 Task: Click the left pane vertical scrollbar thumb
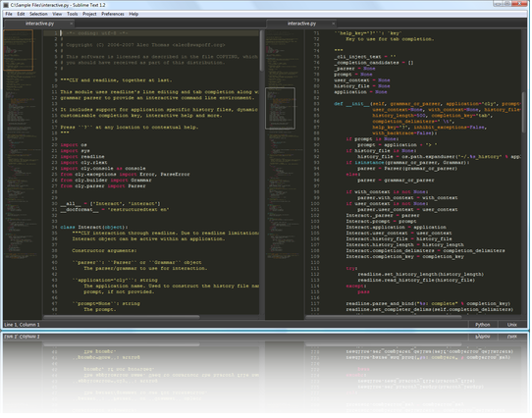click(261, 51)
